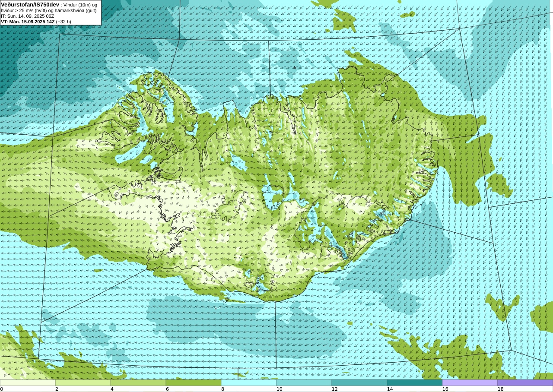Click the 'Veðurstofan/IS750dev' title text

[30, 4]
